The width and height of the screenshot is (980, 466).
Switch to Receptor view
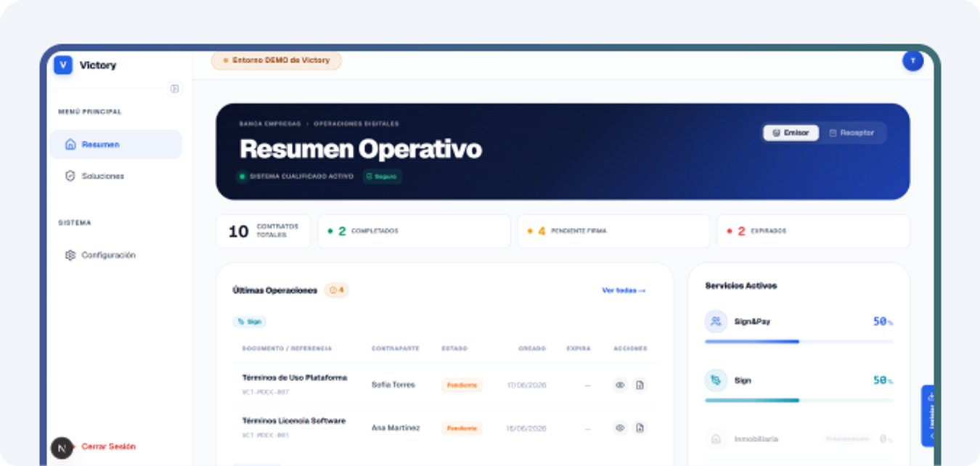(x=852, y=133)
